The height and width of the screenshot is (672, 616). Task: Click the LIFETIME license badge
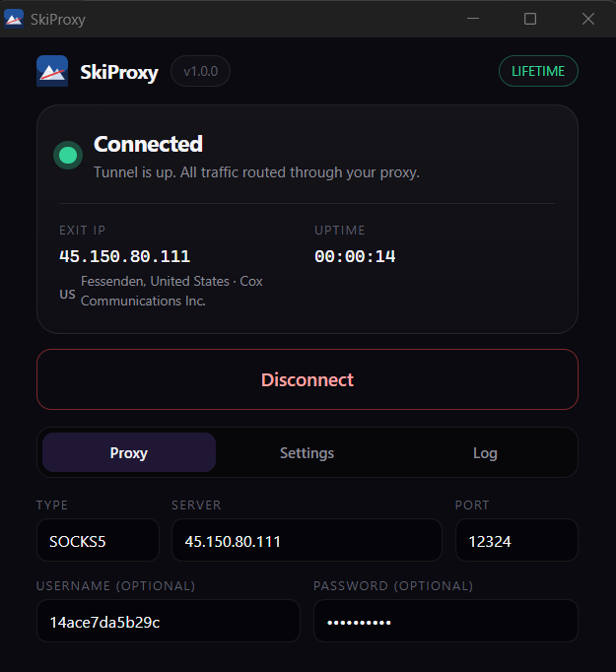tap(538, 71)
